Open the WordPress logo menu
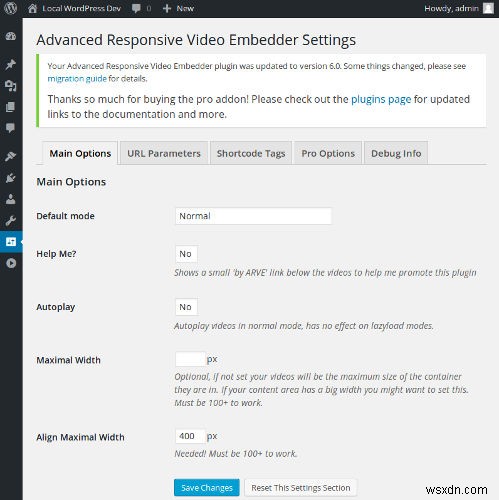The height and width of the screenshot is (500, 499). click(11, 8)
